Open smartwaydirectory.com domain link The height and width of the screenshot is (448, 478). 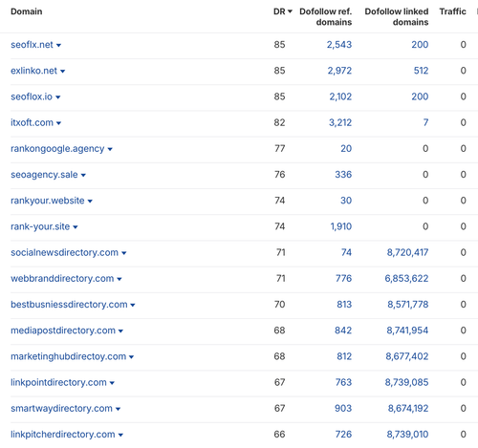pyautogui.click(x=61, y=409)
